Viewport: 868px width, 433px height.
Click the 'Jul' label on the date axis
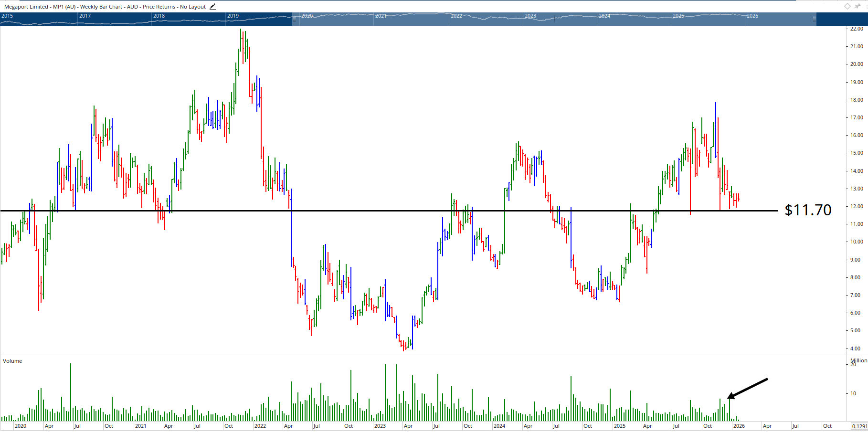coord(78,425)
